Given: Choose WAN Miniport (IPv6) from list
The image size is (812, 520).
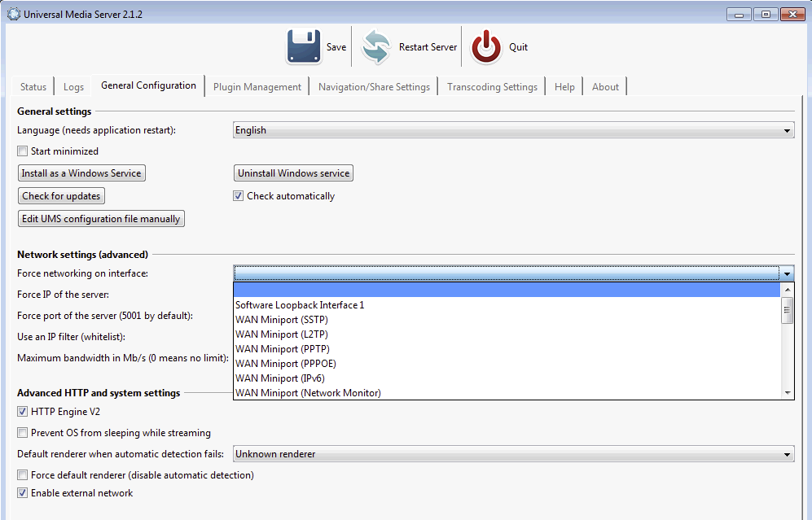Looking at the screenshot, I should [x=507, y=378].
